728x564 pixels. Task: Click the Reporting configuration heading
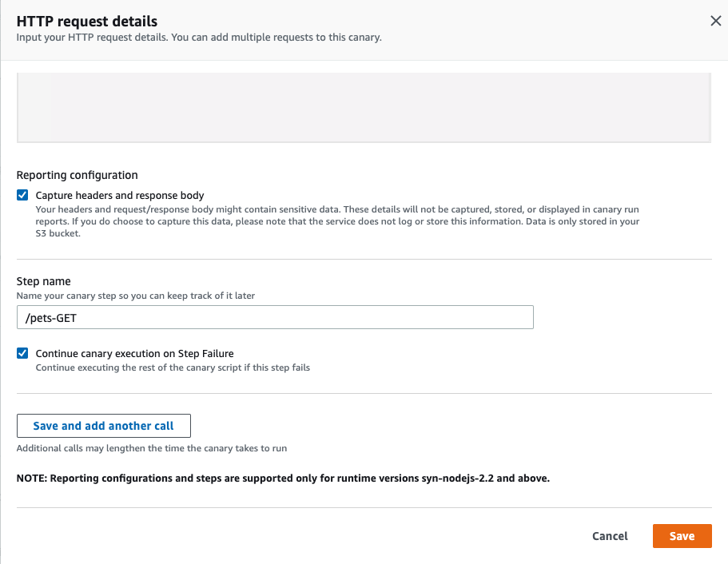pyautogui.click(x=77, y=175)
